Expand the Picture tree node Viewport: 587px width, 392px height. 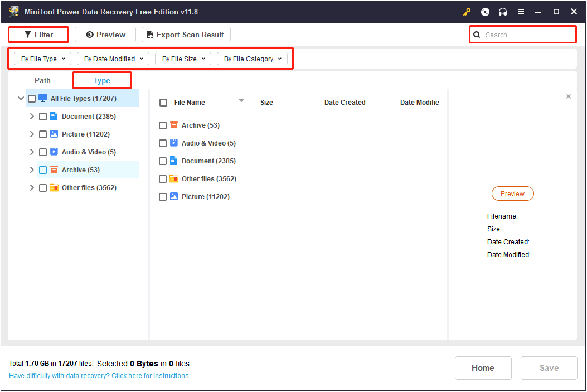coord(32,134)
